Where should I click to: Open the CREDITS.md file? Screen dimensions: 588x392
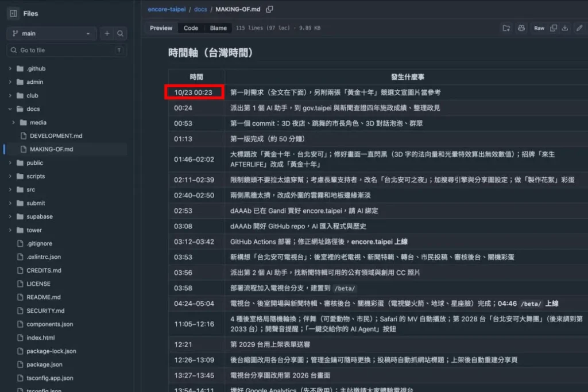[x=44, y=270]
